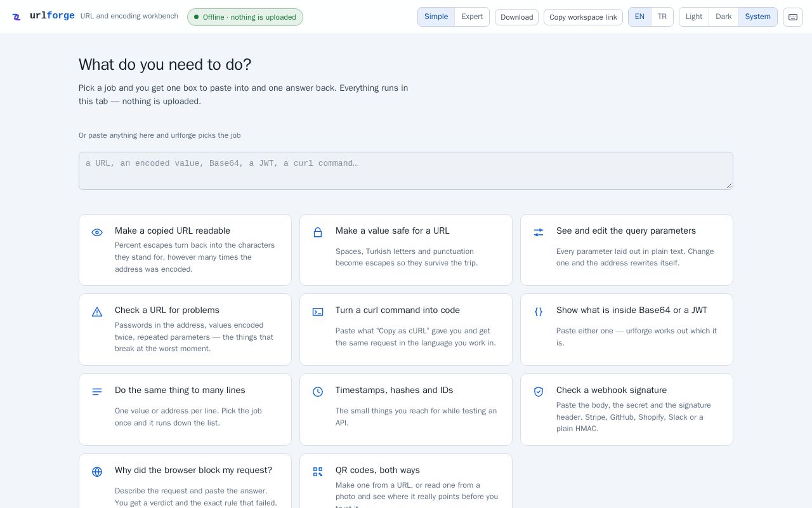This screenshot has width=812, height=508.
Task: Choose the Dark theme
Action: tap(724, 17)
